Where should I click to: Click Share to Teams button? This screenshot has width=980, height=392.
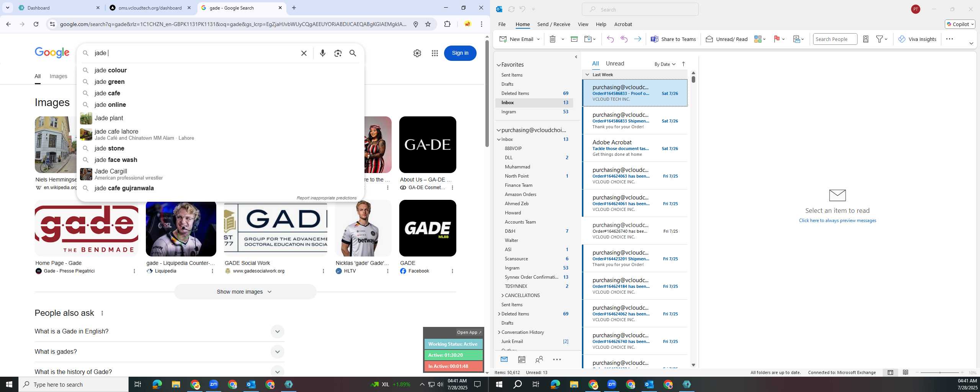[673, 39]
